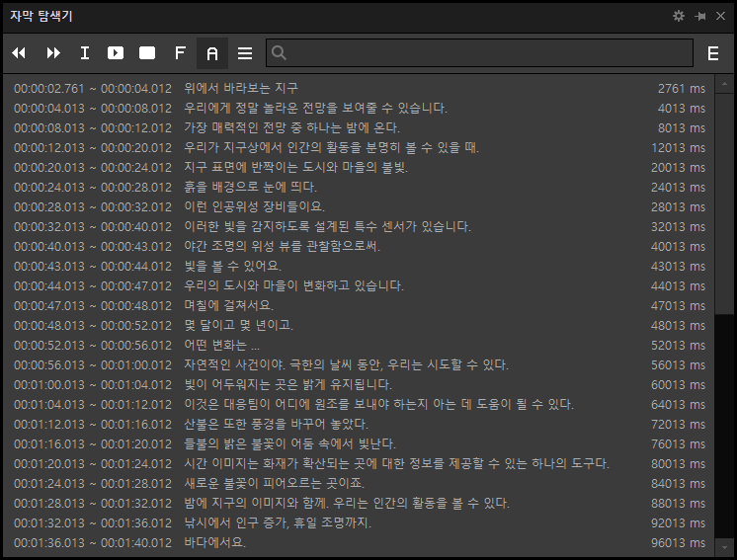Click the 96013 ms value
Screen dimensions: 737x560
[679, 542]
